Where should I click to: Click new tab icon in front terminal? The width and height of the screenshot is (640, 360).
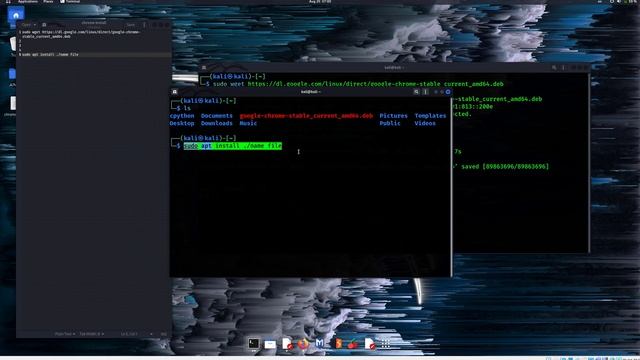pos(175,92)
